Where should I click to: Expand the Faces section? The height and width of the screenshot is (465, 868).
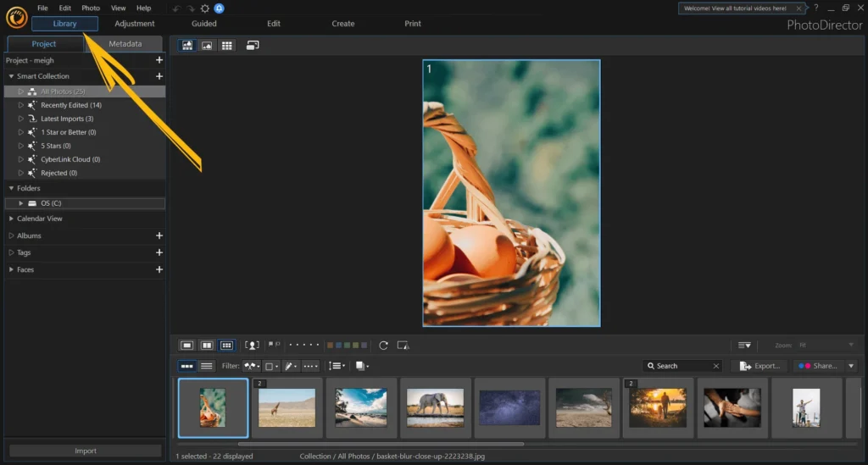point(25,269)
